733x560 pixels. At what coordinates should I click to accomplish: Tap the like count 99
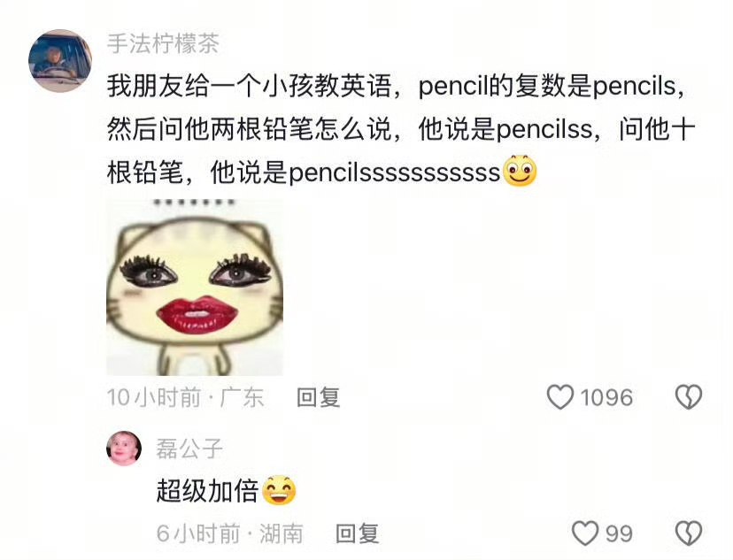coord(619,533)
